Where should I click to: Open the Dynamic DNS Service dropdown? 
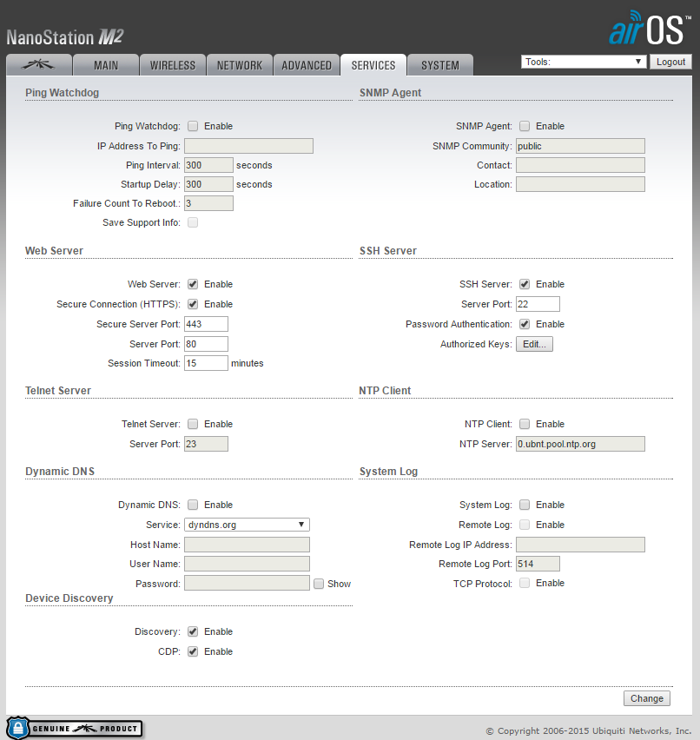click(x=247, y=525)
